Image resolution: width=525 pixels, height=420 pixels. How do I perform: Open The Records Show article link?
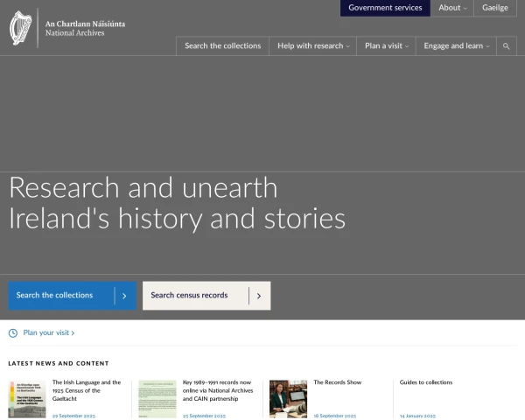click(x=337, y=382)
